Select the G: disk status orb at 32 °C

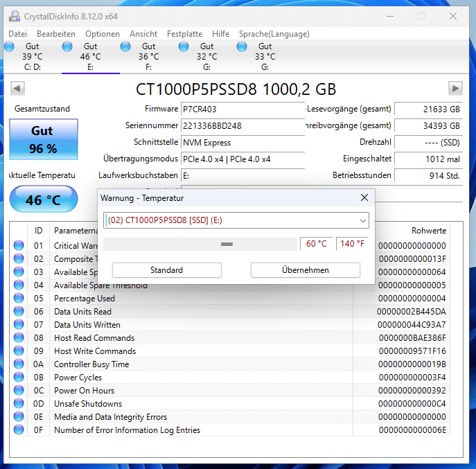pyautogui.click(x=184, y=46)
